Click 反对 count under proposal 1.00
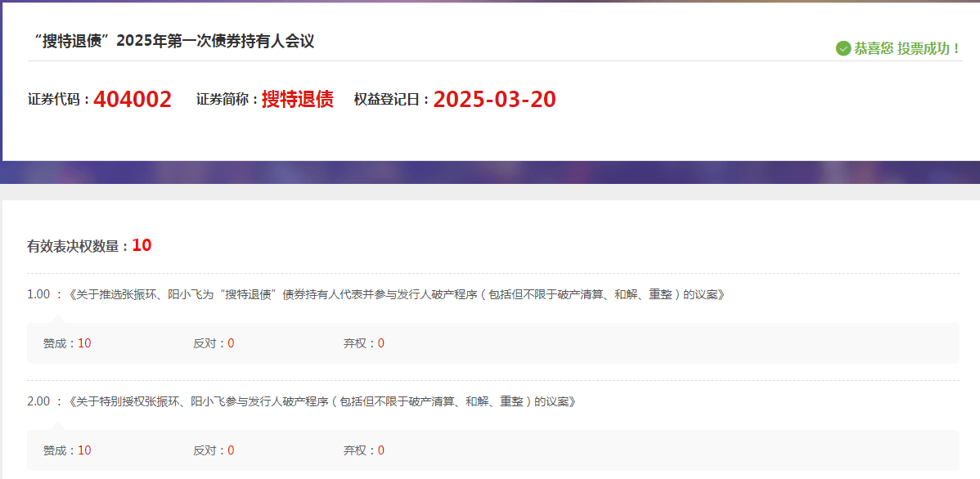 231,343
